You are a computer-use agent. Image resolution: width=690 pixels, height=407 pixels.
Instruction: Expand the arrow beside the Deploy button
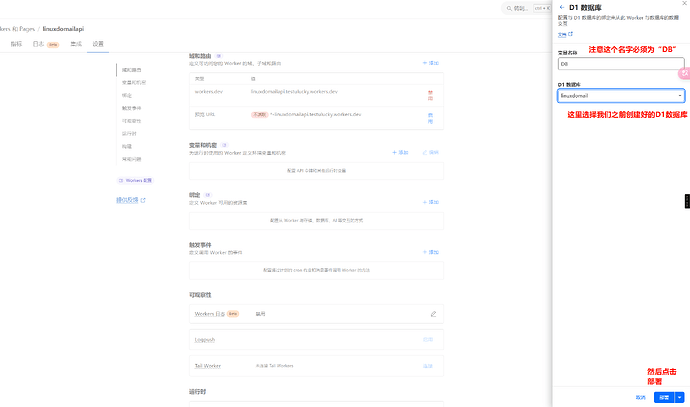pyautogui.click(x=680, y=397)
